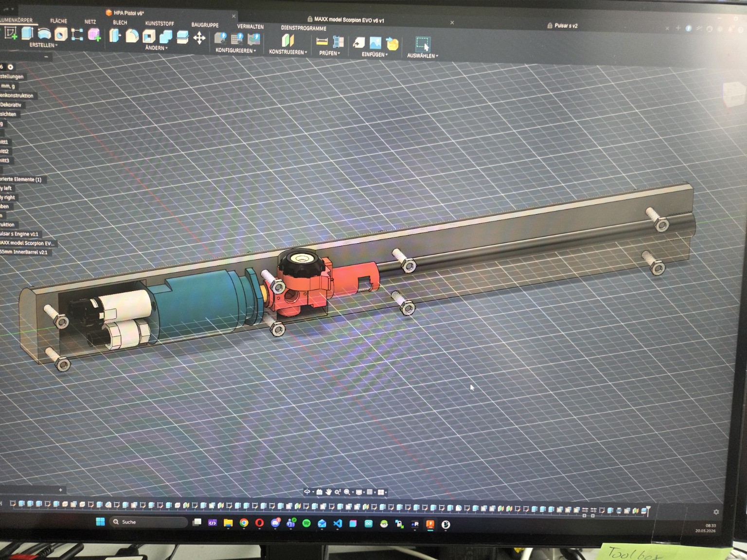Select the Hole tool in ERSTELLEN
This screenshot has width=747, height=560.
tap(61, 34)
